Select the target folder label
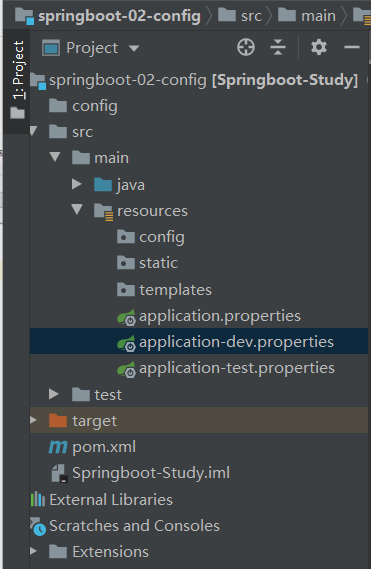371x569 pixels. (x=94, y=421)
